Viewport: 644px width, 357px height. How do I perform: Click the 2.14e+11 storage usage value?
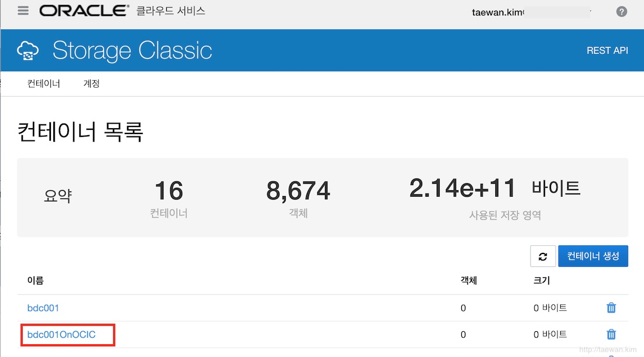coord(462,188)
